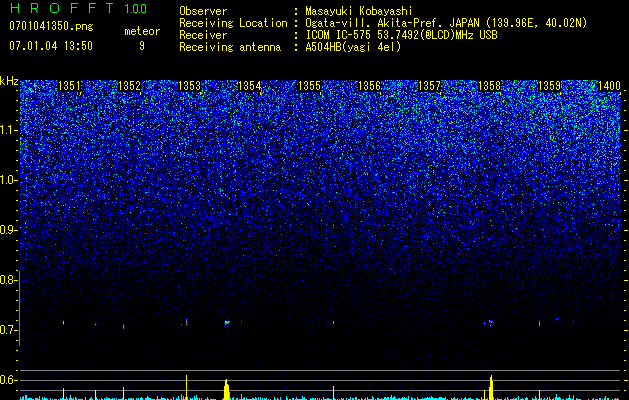629x400 pixels.
Task: Click the ICOM IC-575 receiver text
Action: (401, 35)
